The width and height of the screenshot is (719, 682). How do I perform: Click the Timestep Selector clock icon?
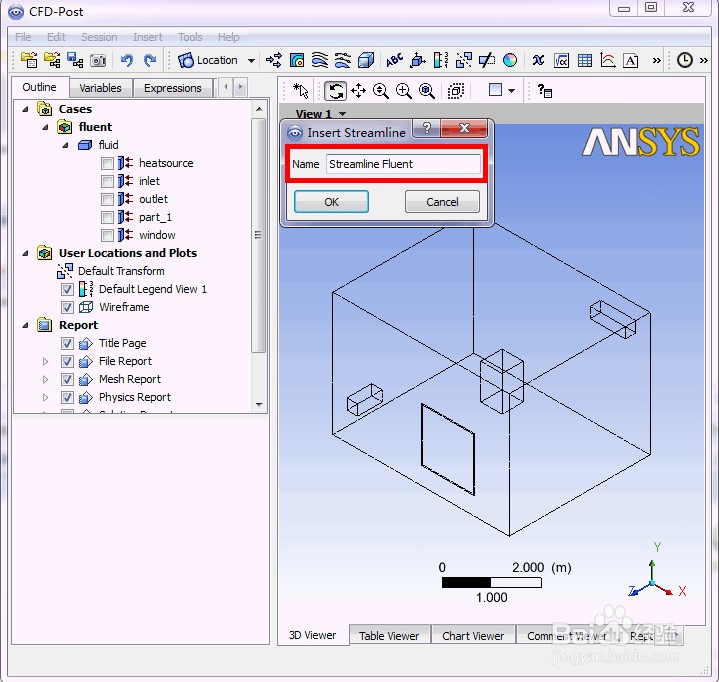tap(685, 60)
